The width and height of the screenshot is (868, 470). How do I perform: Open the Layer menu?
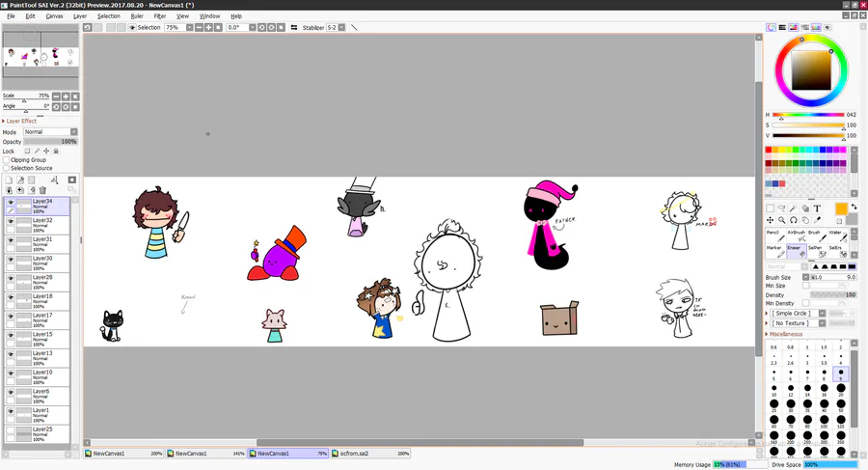(x=80, y=16)
